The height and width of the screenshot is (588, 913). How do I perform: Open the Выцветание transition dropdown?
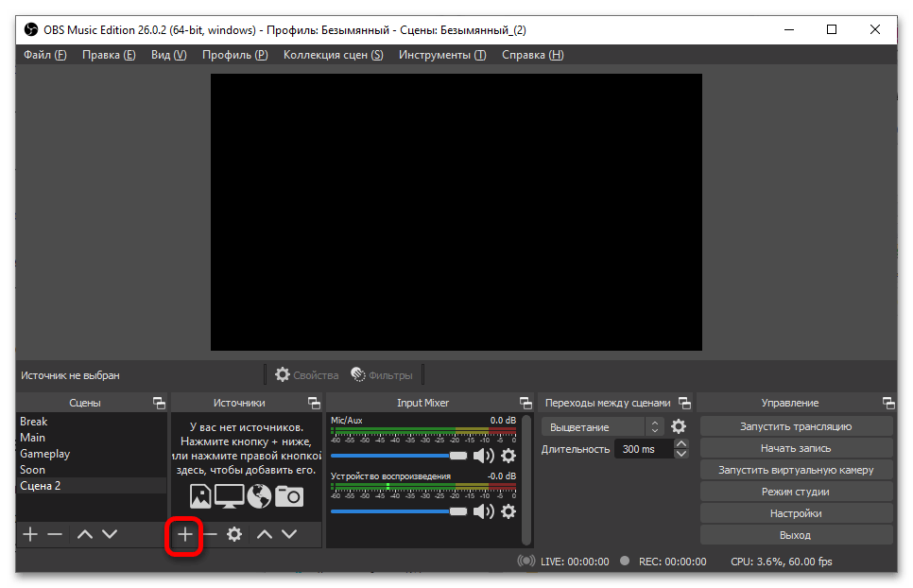603,426
